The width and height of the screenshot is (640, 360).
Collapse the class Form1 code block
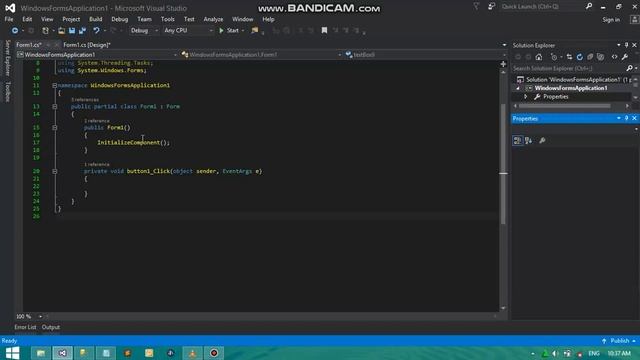[54, 107]
